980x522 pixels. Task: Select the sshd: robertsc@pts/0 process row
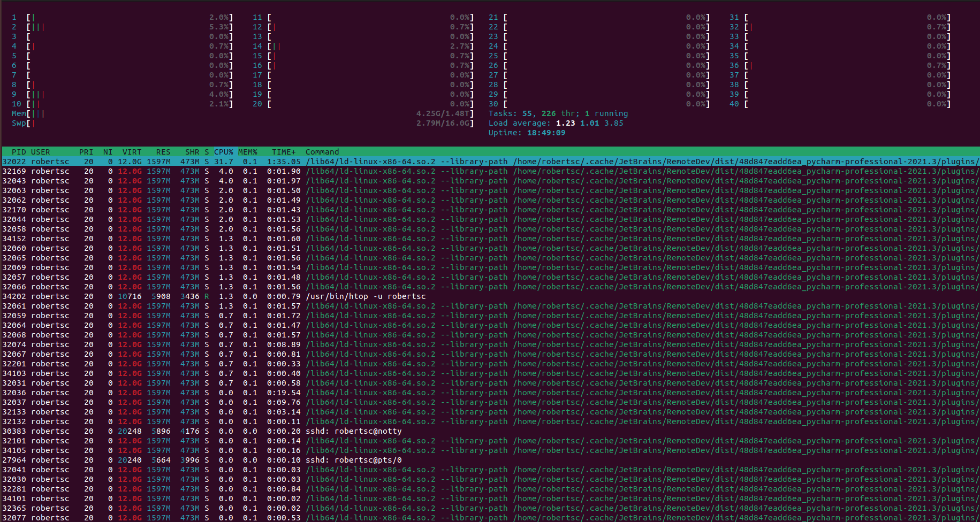pos(491,460)
